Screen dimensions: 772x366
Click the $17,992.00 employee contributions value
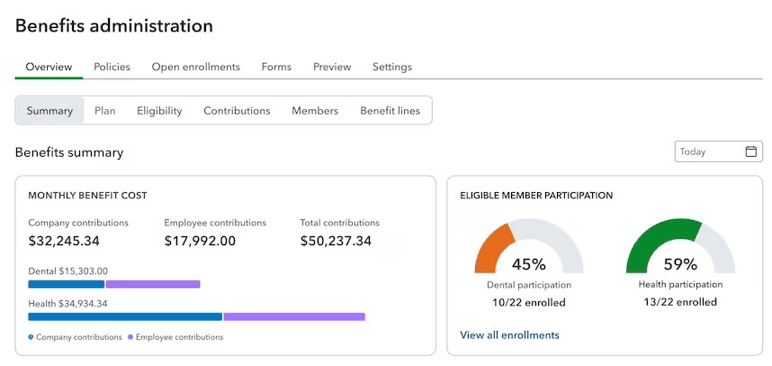(200, 241)
